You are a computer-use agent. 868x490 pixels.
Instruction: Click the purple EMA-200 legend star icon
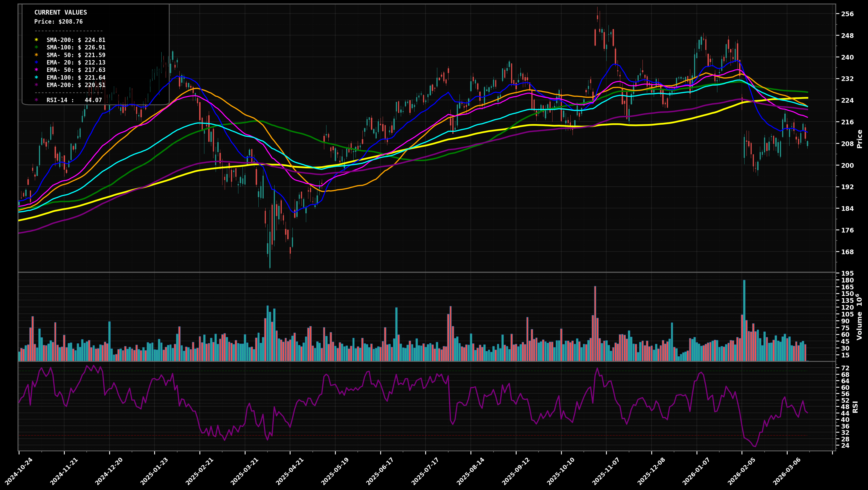(x=37, y=85)
